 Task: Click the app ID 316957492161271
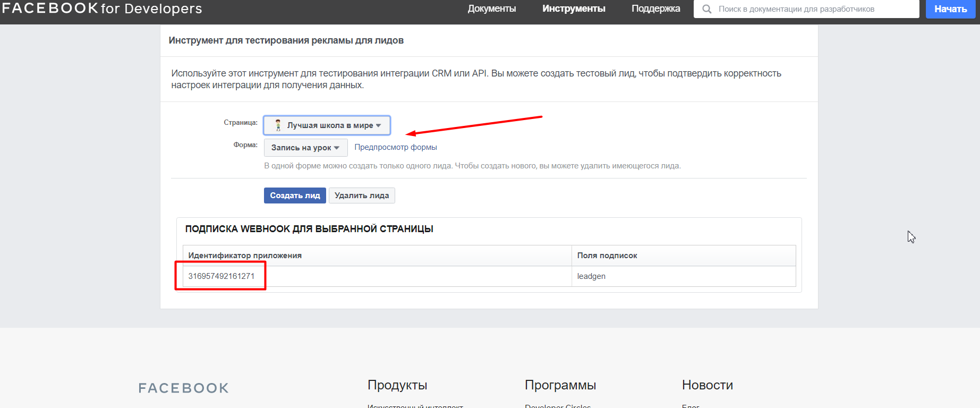pyautogui.click(x=221, y=276)
